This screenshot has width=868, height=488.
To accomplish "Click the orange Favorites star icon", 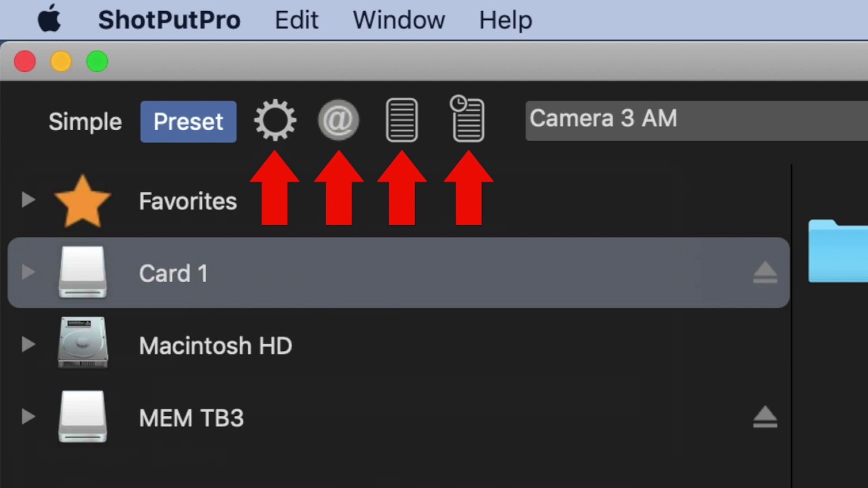I will [82, 201].
